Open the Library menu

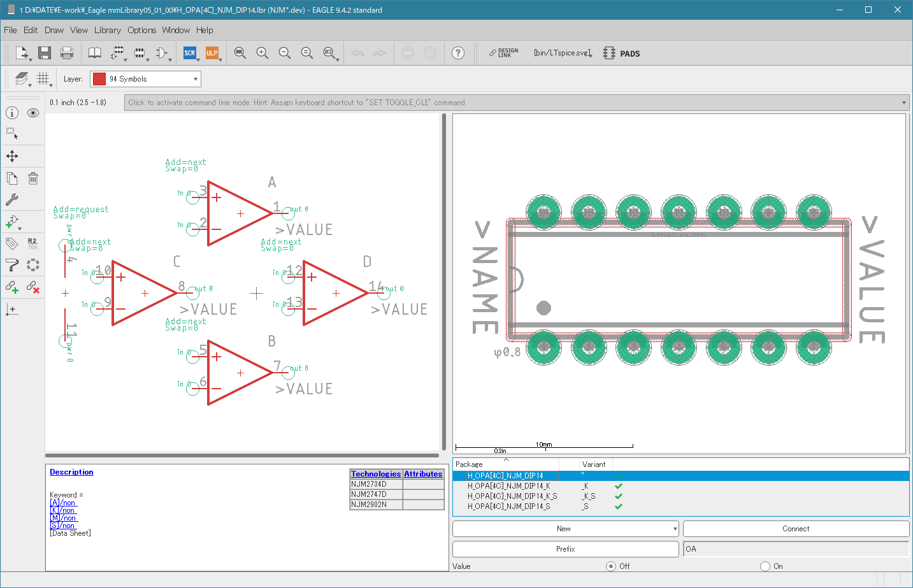pyautogui.click(x=107, y=30)
